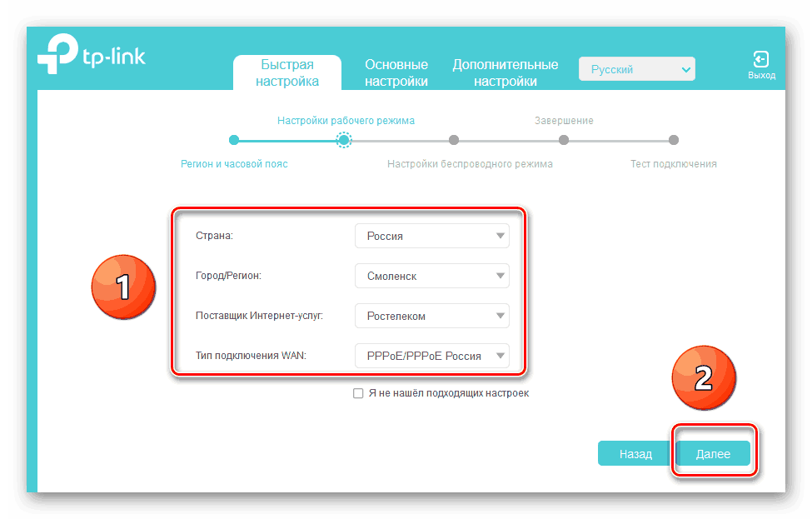The height and width of the screenshot is (519, 812).
Task: Open the PPPoE/PPPoE Россия connection type dropdown
Action: pos(432,356)
